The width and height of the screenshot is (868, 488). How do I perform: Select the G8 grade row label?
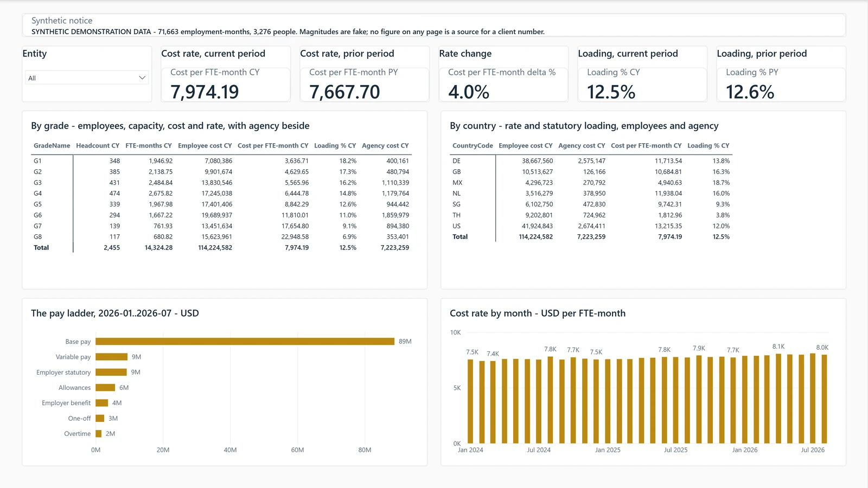click(37, 237)
